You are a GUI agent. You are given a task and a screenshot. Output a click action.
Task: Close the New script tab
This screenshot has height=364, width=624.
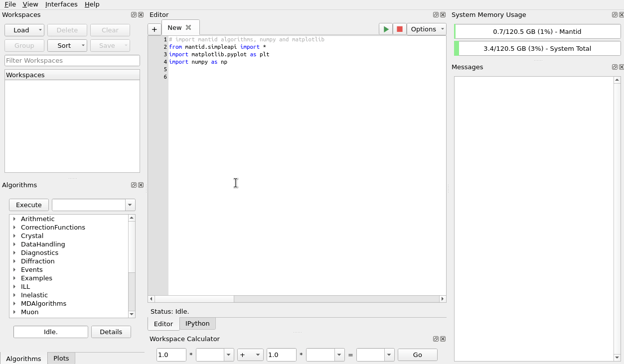coord(188,27)
